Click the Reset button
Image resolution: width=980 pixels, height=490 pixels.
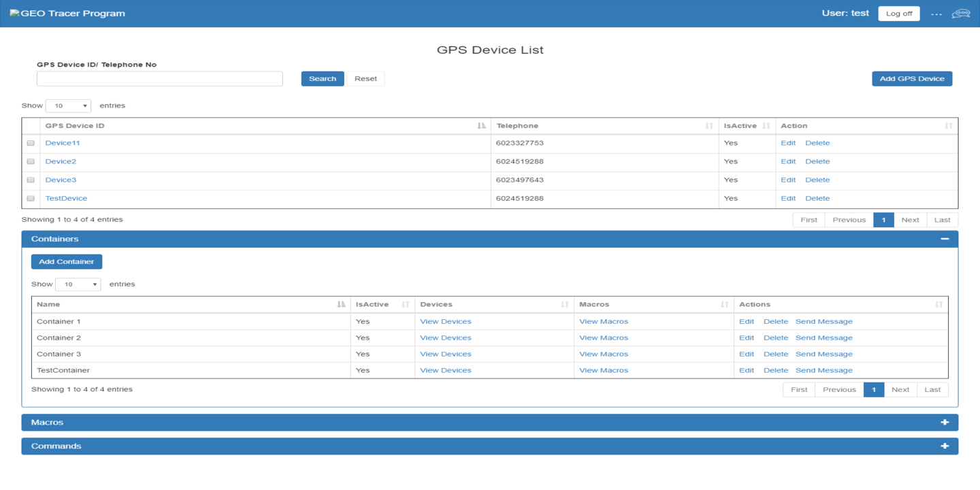tap(365, 78)
